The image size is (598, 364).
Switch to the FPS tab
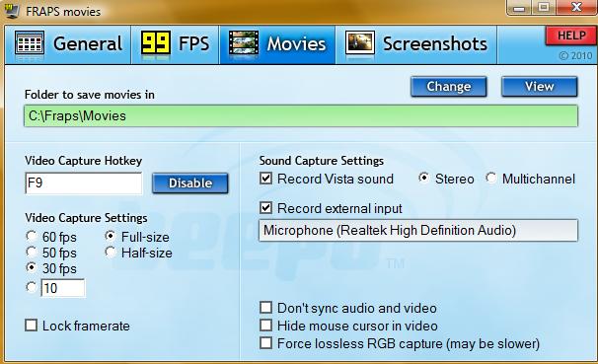pos(176,44)
